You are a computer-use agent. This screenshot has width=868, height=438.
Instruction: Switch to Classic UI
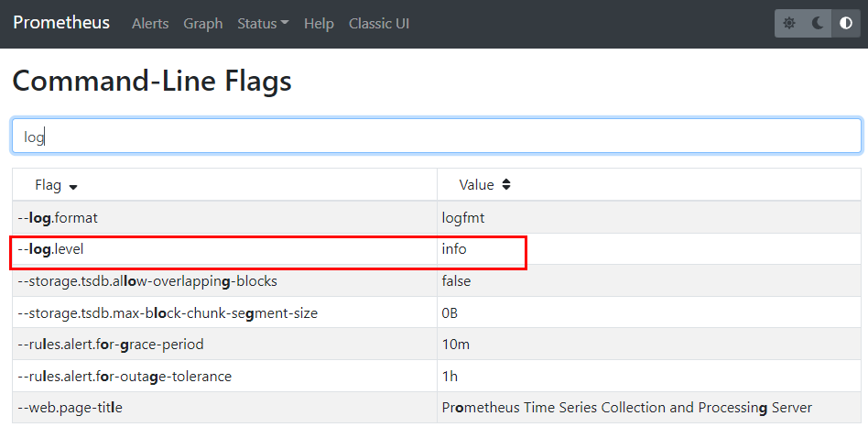[x=379, y=24]
